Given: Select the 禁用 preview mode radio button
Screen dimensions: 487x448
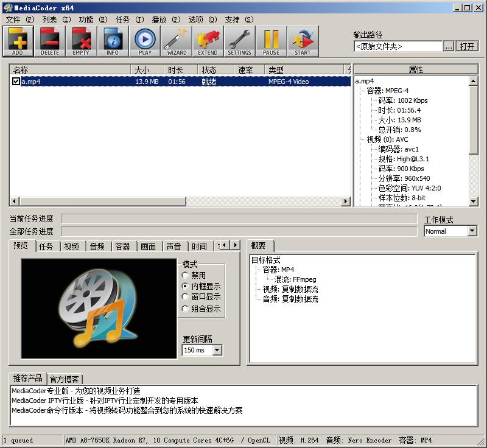Looking at the screenshot, I should tap(185, 275).
